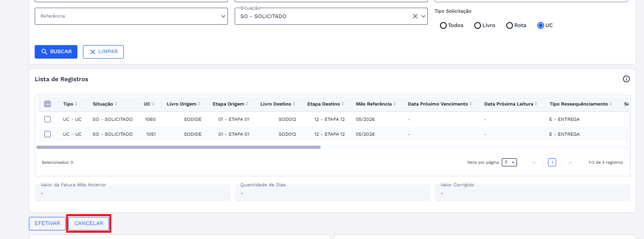Sort table by the Tipo column

[70, 104]
